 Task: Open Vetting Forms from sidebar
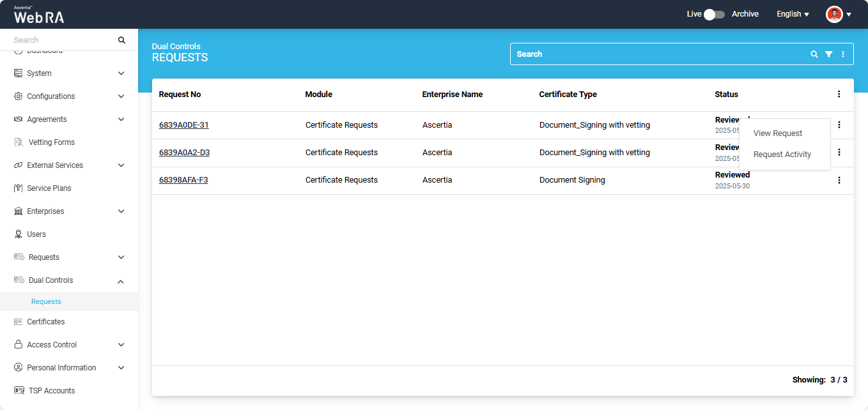(x=51, y=142)
